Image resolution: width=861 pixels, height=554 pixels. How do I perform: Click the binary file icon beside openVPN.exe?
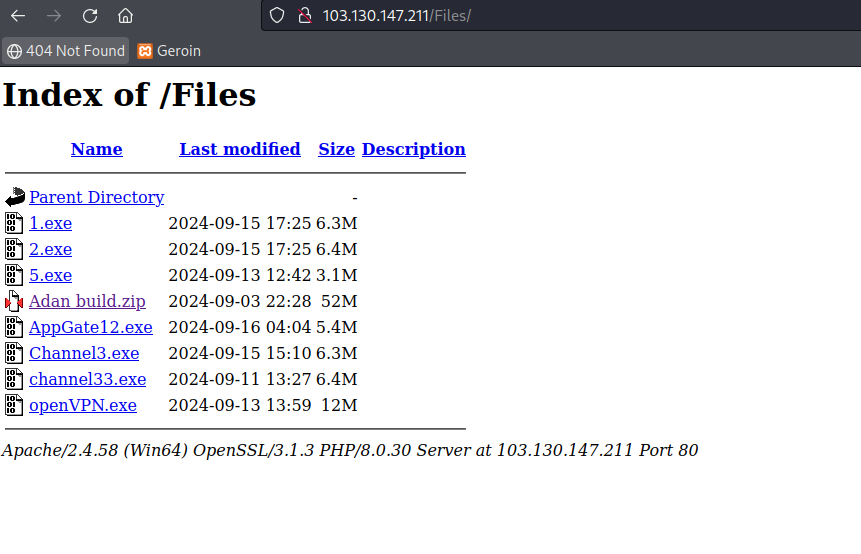coord(14,405)
